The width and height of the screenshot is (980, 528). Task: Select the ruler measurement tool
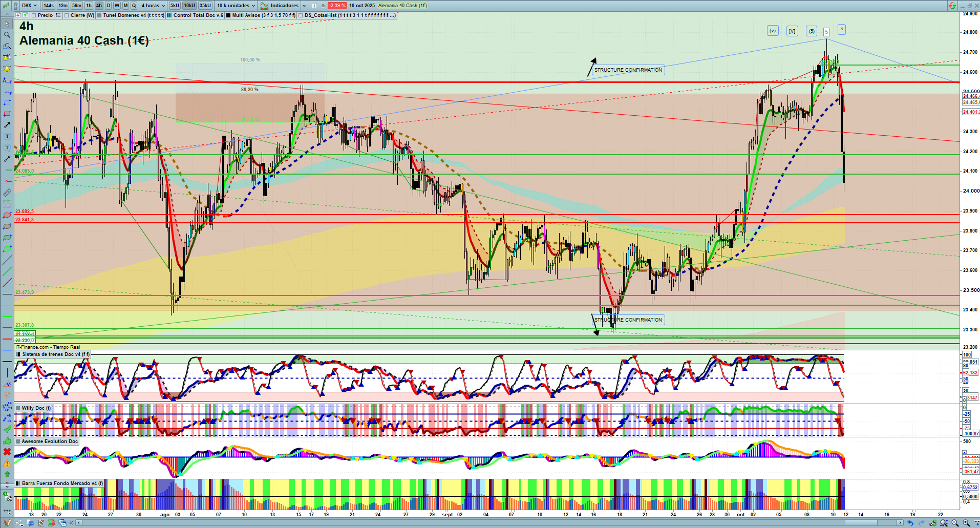click(x=7, y=193)
